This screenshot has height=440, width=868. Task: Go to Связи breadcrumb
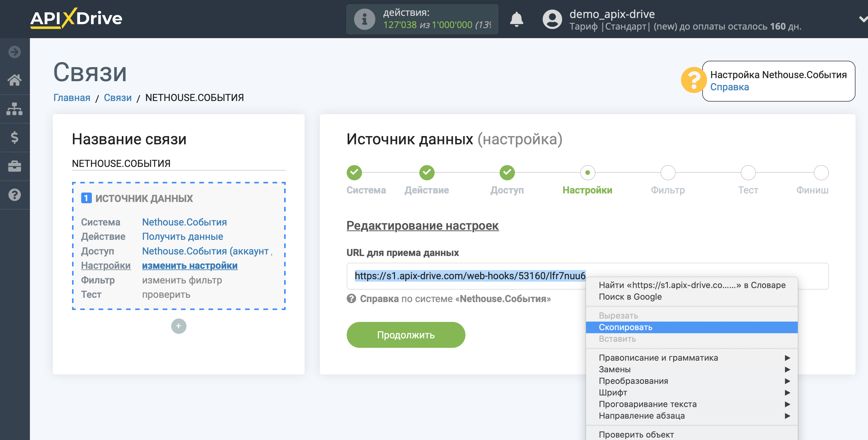(118, 98)
